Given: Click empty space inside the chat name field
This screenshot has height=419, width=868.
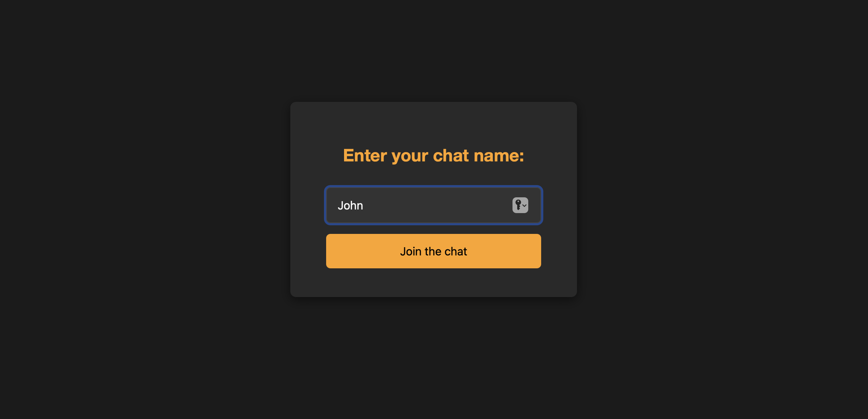Looking at the screenshot, I should 437,205.
